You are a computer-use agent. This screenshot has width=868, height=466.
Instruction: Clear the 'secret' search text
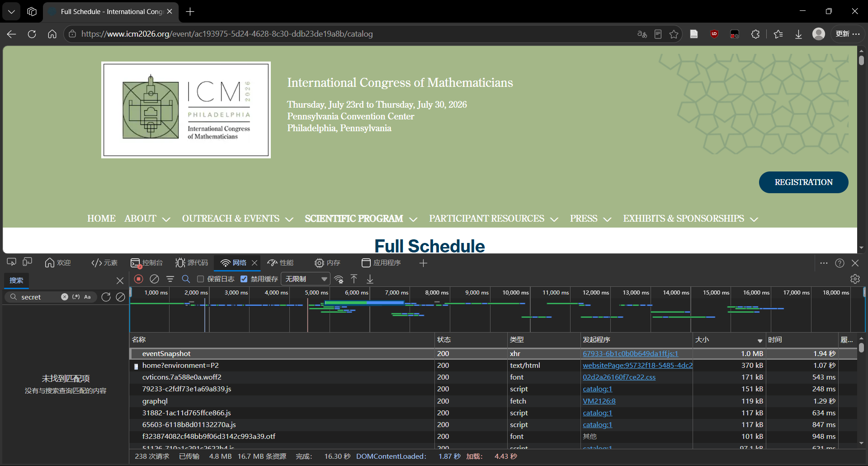tap(65, 297)
